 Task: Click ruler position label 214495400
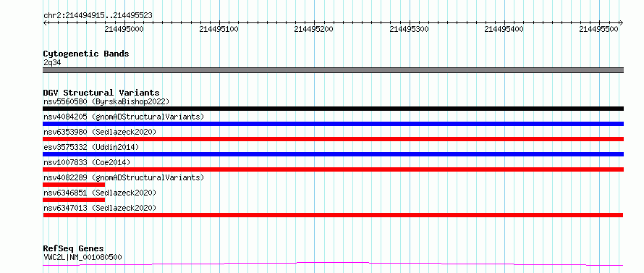coord(504,29)
